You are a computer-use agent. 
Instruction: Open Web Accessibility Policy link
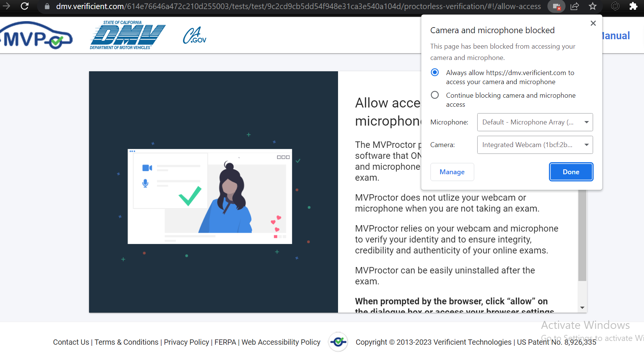point(281,342)
